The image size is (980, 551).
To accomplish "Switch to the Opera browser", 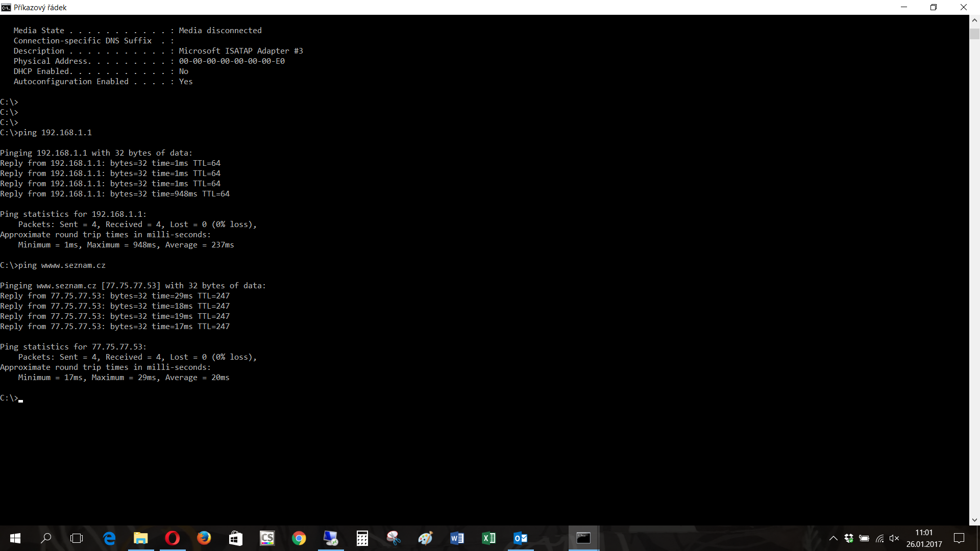I will 173,538.
